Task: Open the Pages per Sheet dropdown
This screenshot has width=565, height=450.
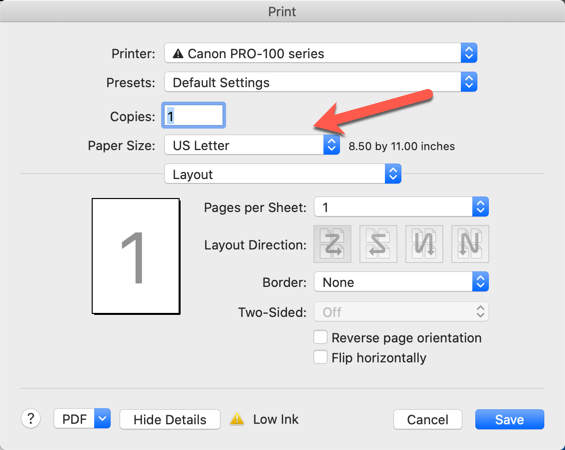Action: click(401, 207)
